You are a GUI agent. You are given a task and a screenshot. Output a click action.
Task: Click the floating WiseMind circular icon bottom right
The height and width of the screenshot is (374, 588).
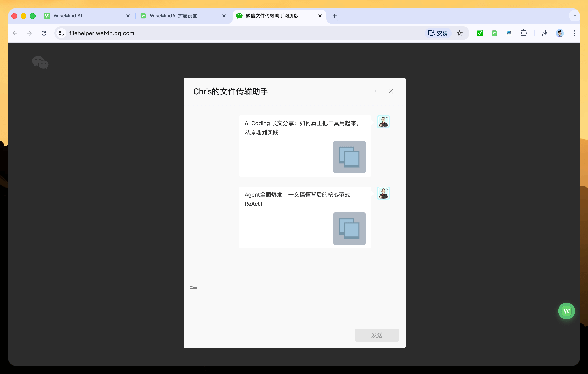pyautogui.click(x=567, y=311)
